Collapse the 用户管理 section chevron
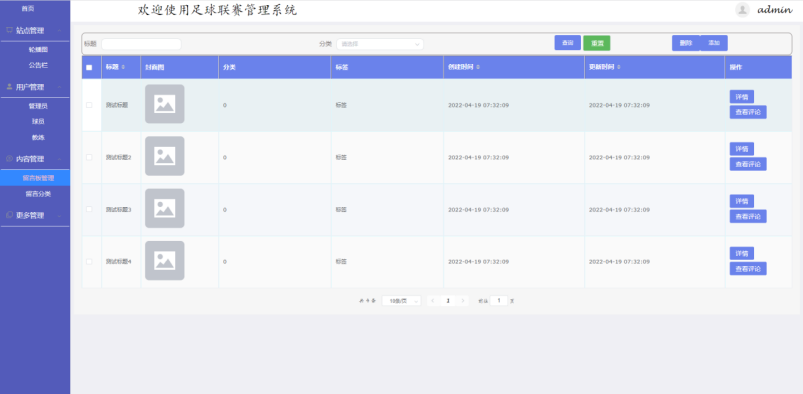 click(x=60, y=87)
